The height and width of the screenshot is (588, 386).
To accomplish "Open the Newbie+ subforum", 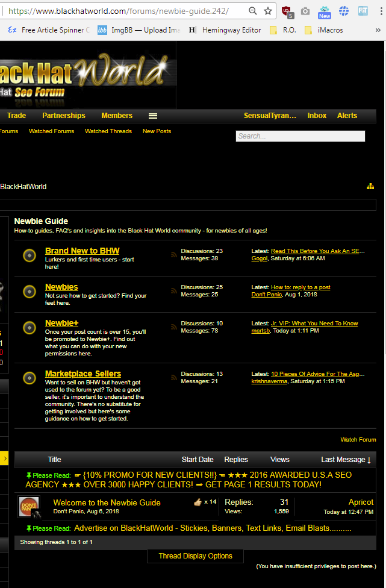I will (62, 323).
